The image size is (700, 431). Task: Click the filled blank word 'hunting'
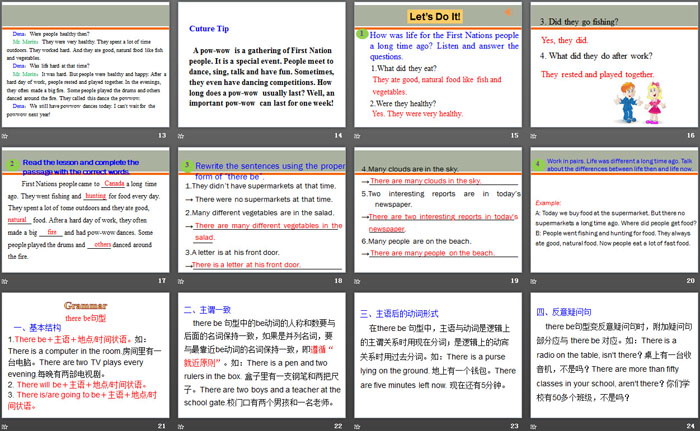click(x=96, y=198)
